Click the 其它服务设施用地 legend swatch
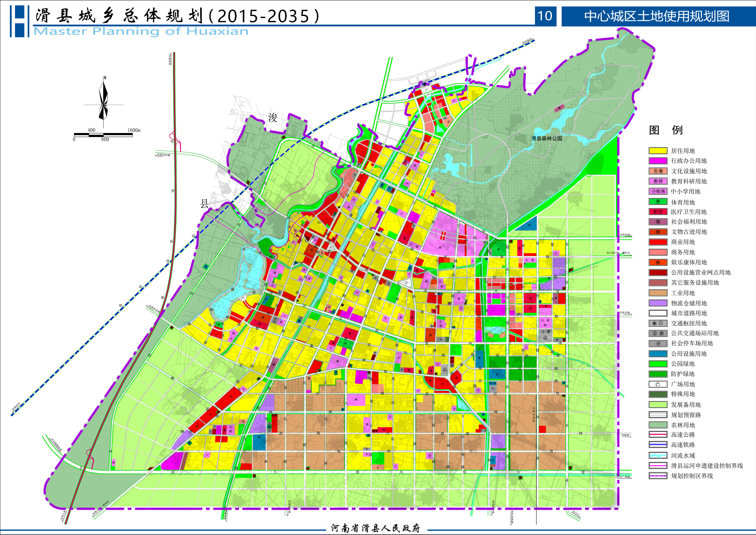The image size is (756, 535). pos(658,283)
